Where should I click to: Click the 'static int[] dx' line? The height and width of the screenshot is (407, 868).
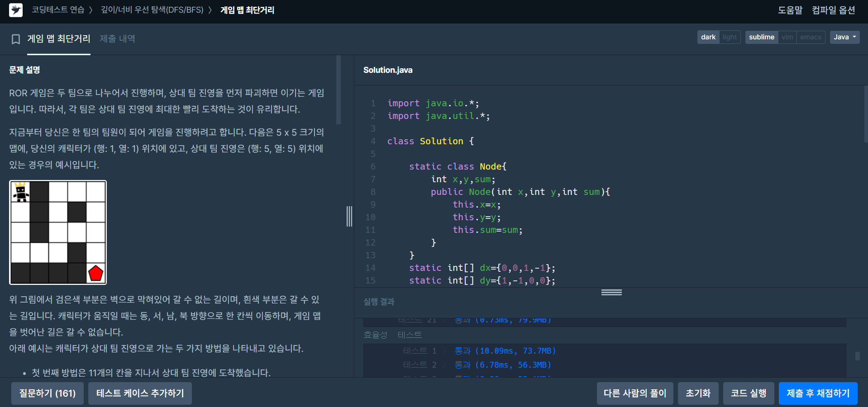[482, 268]
